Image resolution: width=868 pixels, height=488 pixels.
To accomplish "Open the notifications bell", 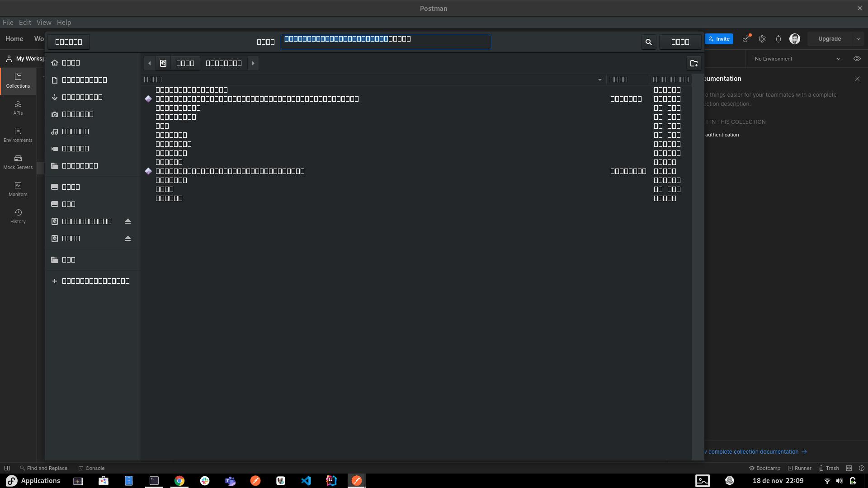I will (x=778, y=39).
